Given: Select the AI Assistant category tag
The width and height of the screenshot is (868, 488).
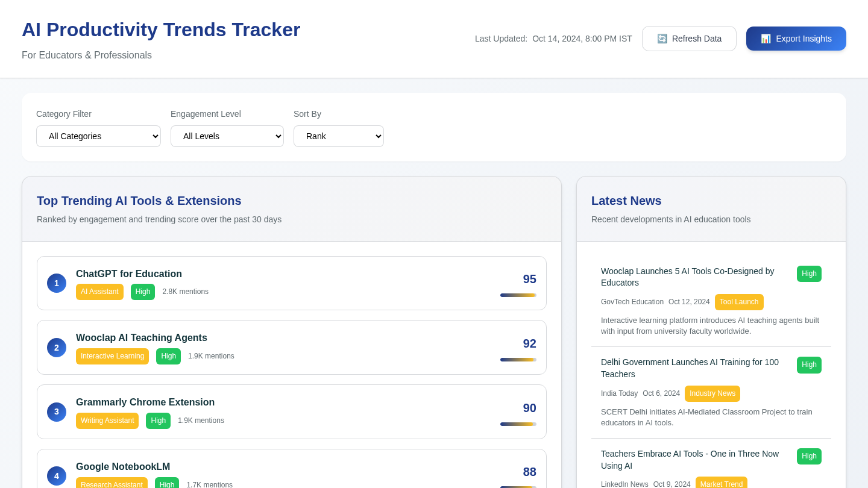Looking at the screenshot, I should tap(99, 292).
